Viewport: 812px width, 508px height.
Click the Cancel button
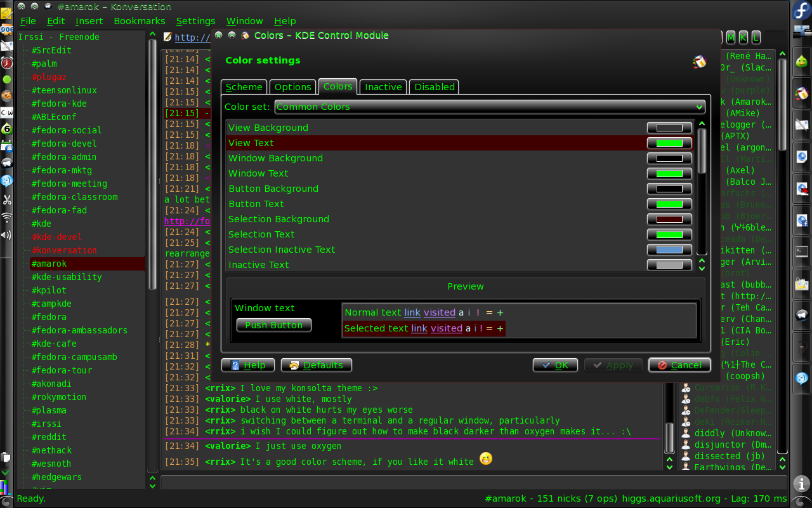[679, 365]
